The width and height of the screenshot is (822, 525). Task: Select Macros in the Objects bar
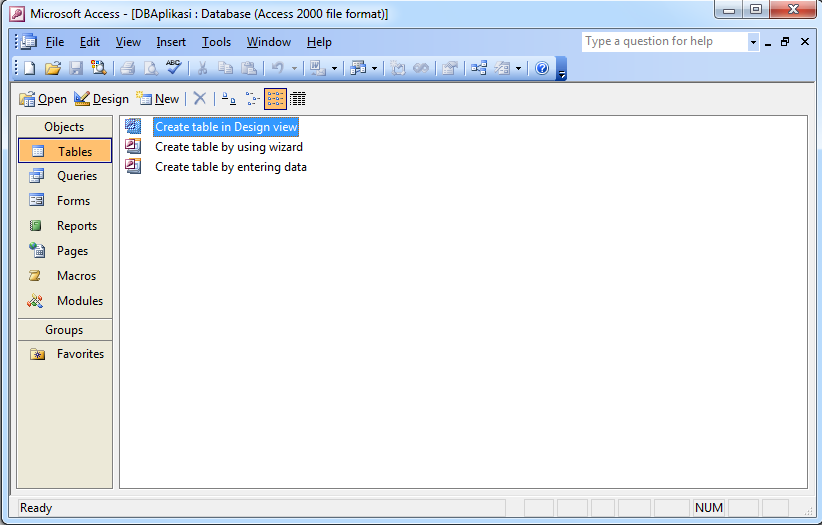click(x=65, y=275)
